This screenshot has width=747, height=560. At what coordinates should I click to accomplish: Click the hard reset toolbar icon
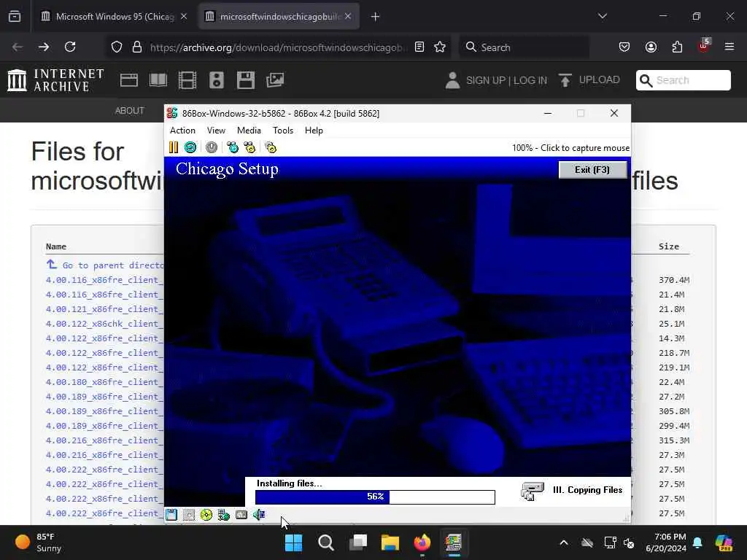click(x=190, y=147)
